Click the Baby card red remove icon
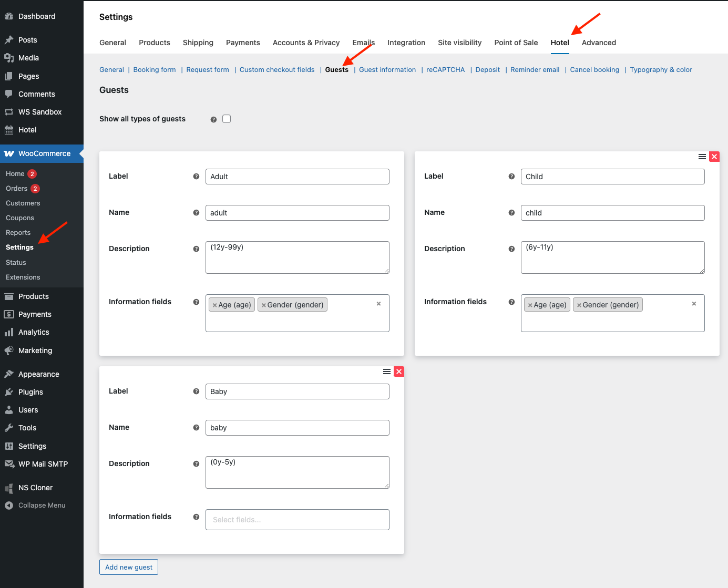This screenshot has width=728, height=588. [x=399, y=372]
